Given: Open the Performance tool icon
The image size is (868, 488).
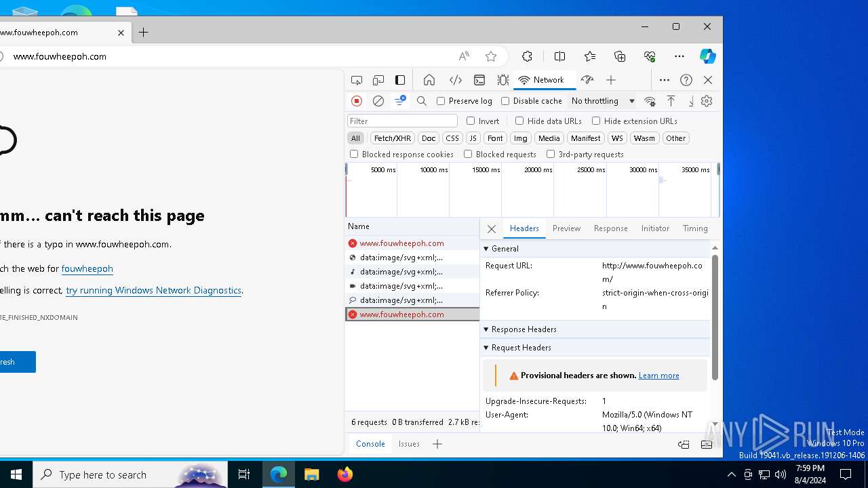Looking at the screenshot, I should point(587,80).
